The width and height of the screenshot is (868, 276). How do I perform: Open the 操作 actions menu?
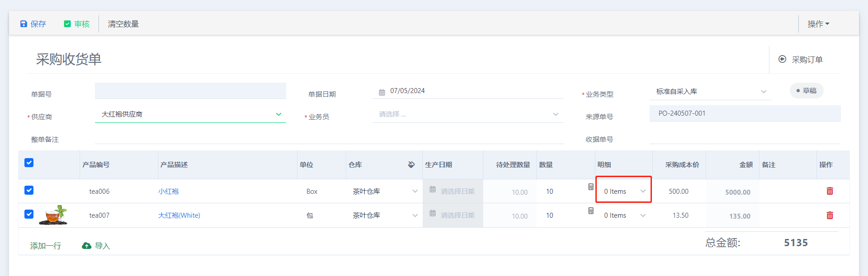point(818,24)
